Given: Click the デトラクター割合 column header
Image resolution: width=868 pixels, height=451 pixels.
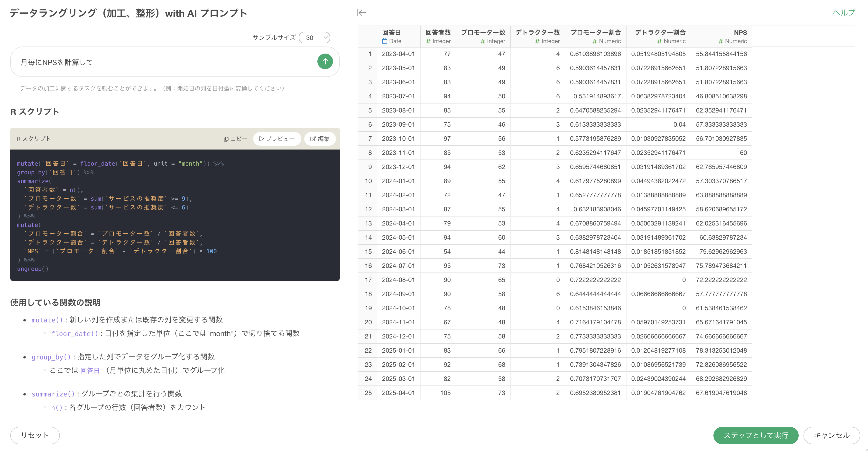Looking at the screenshot, I should point(660,33).
